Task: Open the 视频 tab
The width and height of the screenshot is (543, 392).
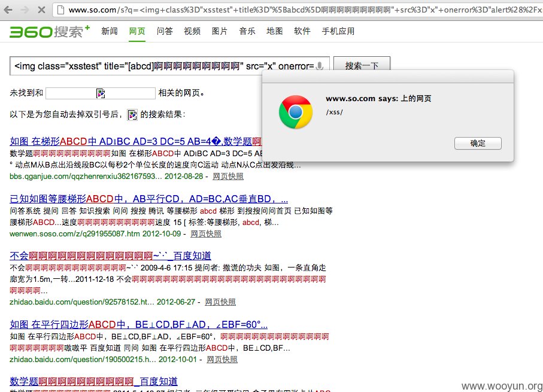Action: [192, 31]
